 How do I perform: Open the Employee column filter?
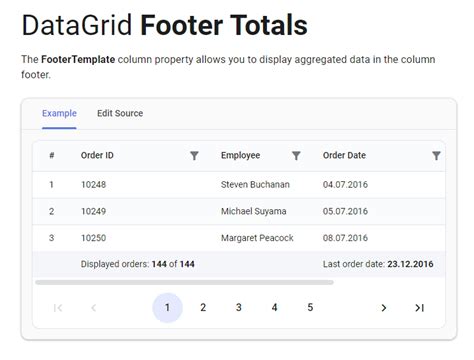pos(296,155)
